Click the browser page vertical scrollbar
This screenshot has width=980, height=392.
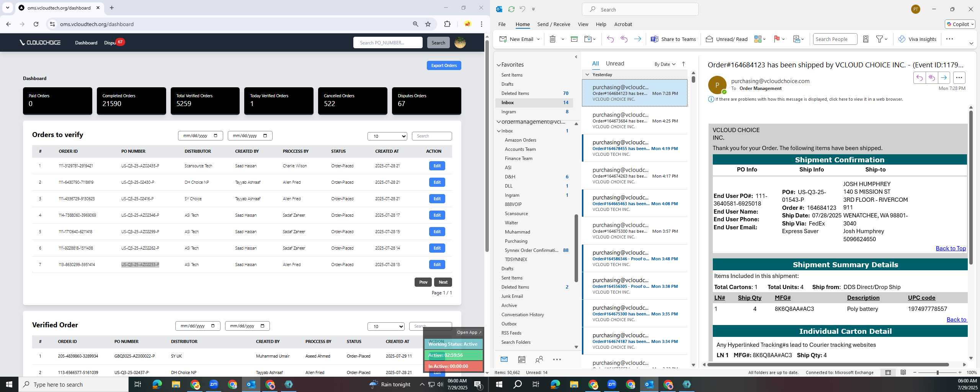click(487, 145)
